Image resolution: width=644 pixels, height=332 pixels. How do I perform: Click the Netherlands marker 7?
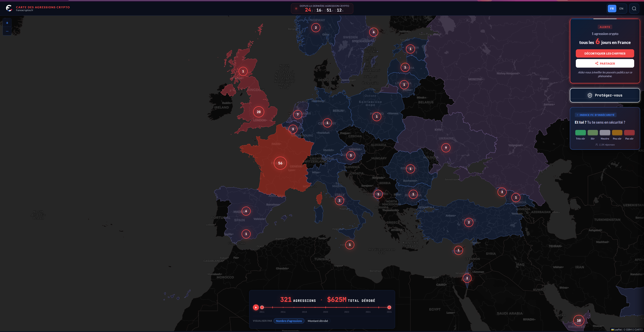[297, 115]
